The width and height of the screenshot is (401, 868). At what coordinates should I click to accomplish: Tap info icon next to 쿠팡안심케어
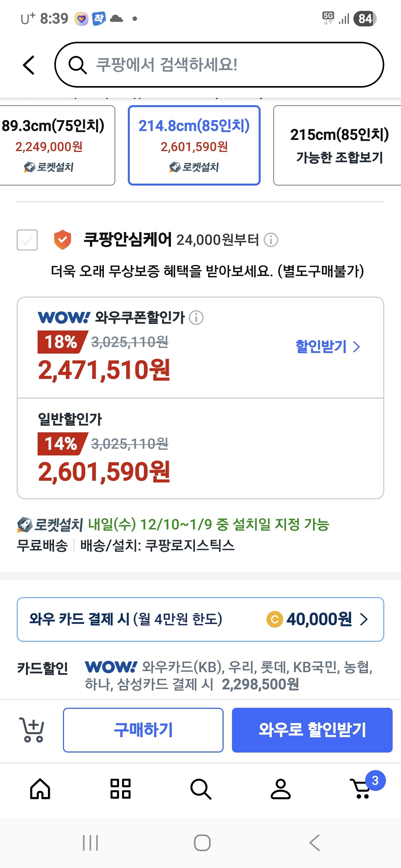click(x=271, y=240)
